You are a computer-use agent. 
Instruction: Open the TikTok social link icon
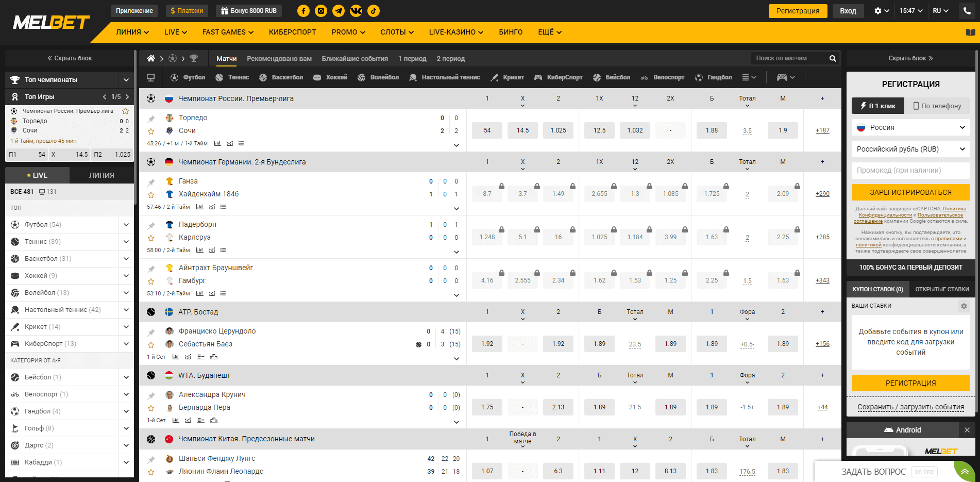[374, 10]
